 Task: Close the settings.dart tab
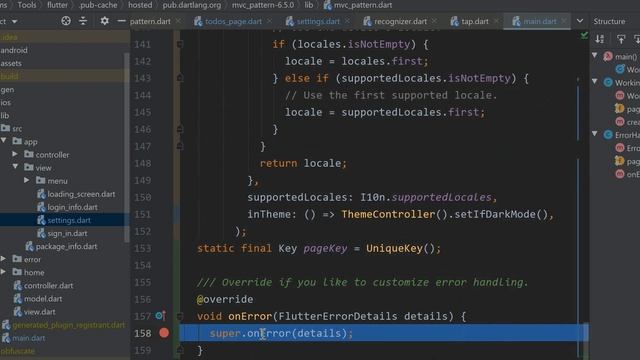point(347,21)
